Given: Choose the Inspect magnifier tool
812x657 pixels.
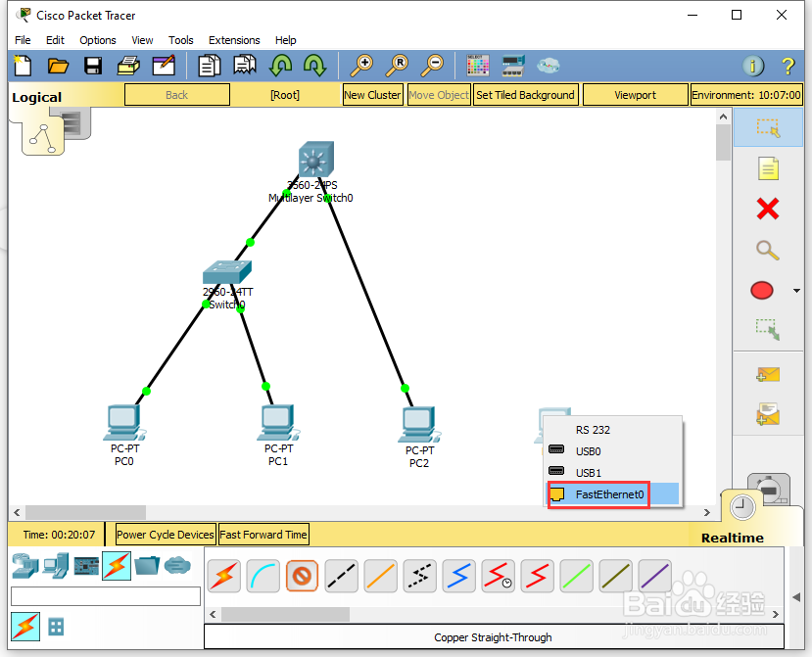Looking at the screenshot, I should (768, 250).
